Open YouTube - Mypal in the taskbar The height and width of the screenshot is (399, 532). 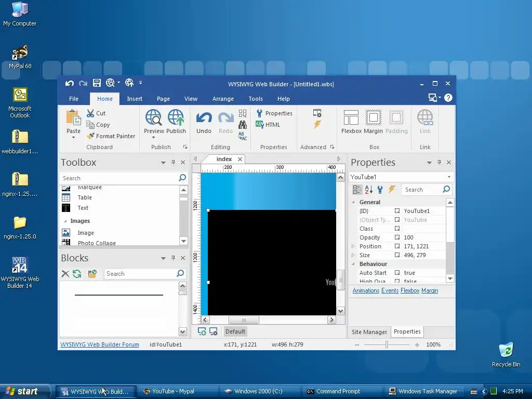coord(179,391)
